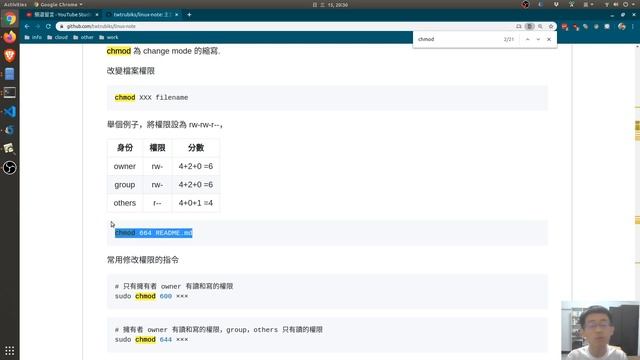640x360 pixels.
Task: Open the blue document app in the dock
Action: [10, 74]
